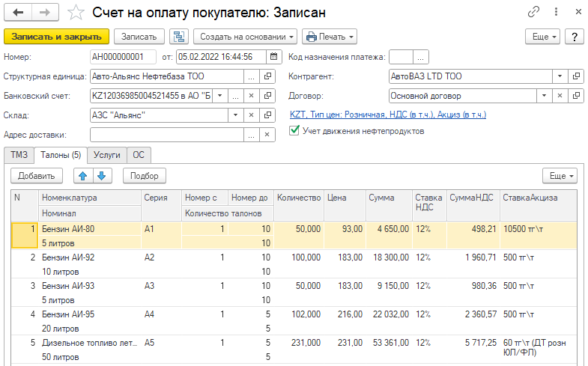Switch to the Услуги tab
Viewport: 588px width, 366px height.
[x=106, y=155]
